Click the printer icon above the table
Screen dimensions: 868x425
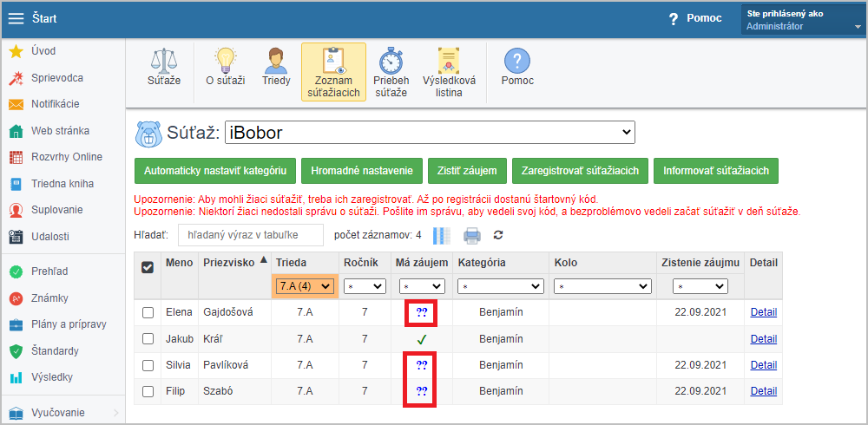(x=471, y=236)
